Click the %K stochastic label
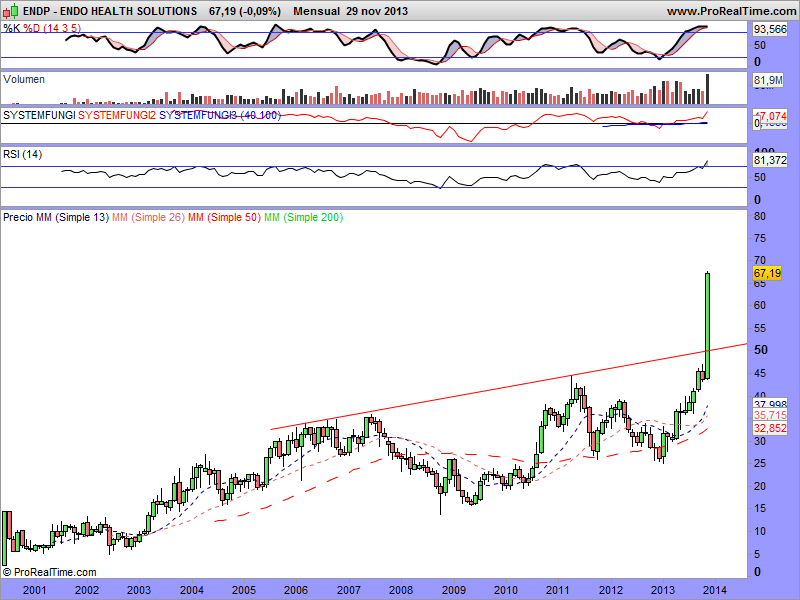 pyautogui.click(x=12, y=28)
